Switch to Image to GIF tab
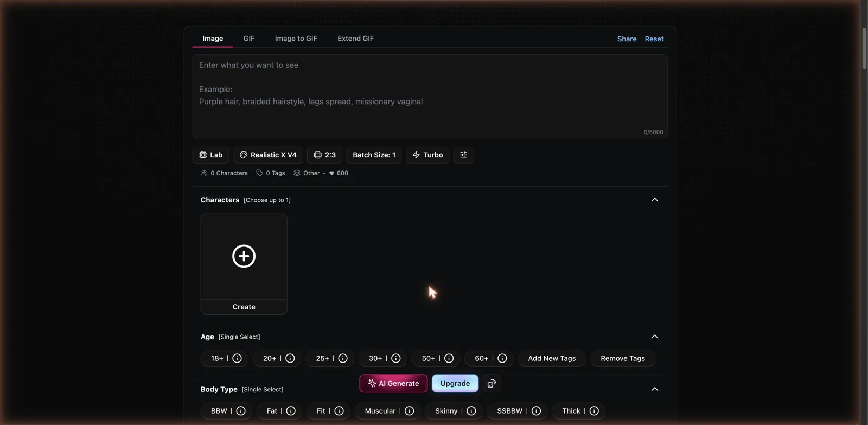Screen dimensions: 868x425 coord(296,39)
